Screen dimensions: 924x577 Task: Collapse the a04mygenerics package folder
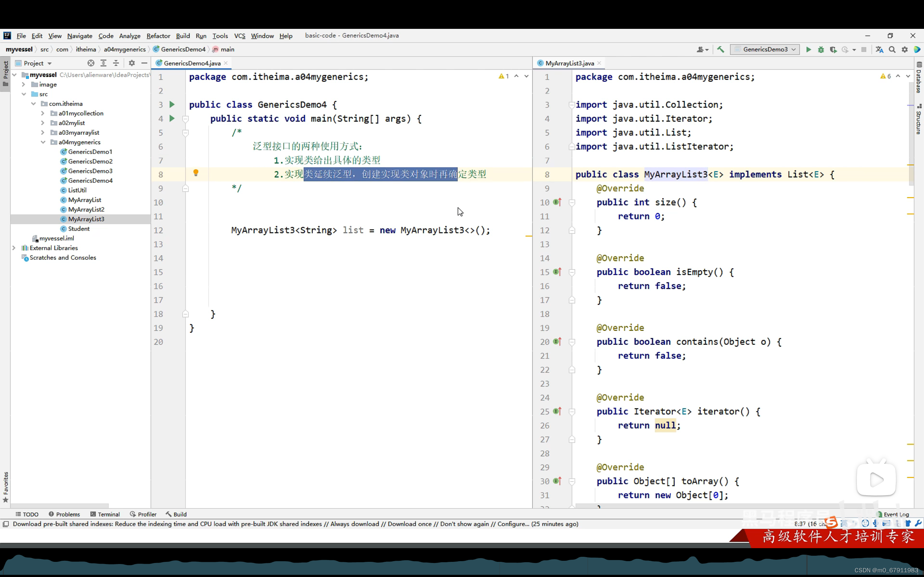43,142
